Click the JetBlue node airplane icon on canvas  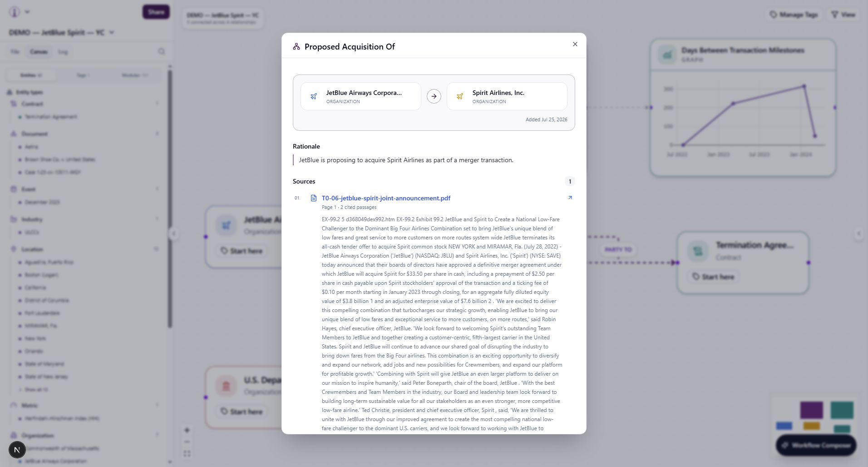[226, 225]
